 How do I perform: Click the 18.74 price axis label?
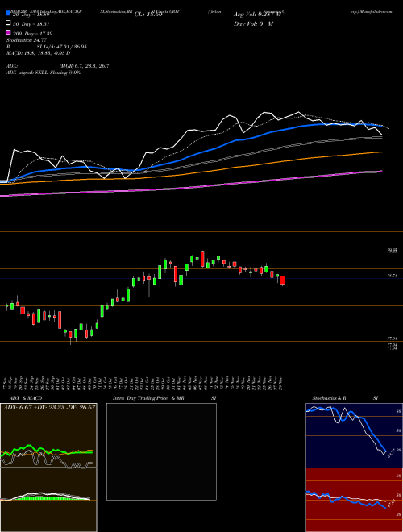click(392, 276)
